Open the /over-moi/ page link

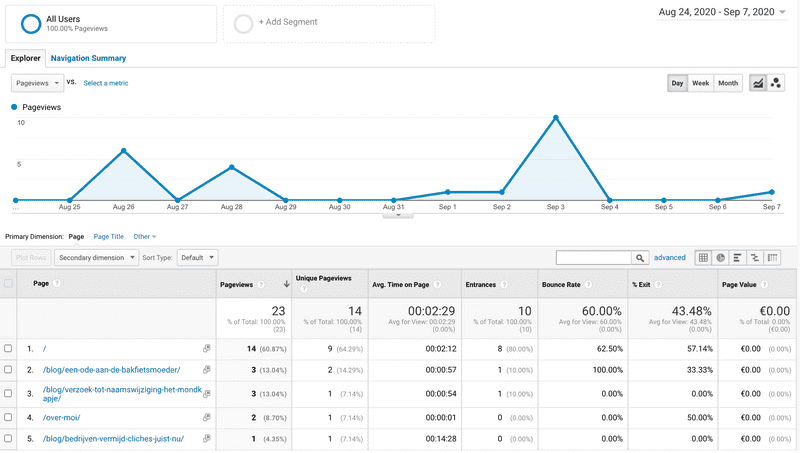click(x=61, y=418)
